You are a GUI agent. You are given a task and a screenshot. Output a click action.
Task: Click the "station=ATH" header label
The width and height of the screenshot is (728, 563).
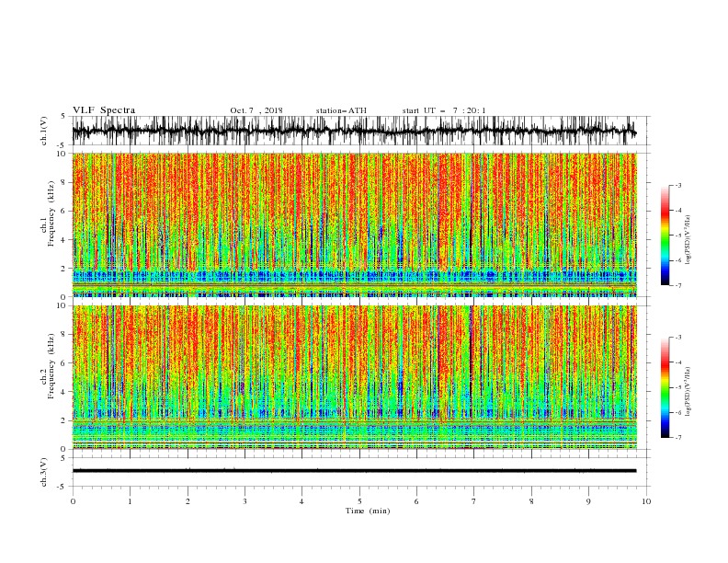pos(341,110)
